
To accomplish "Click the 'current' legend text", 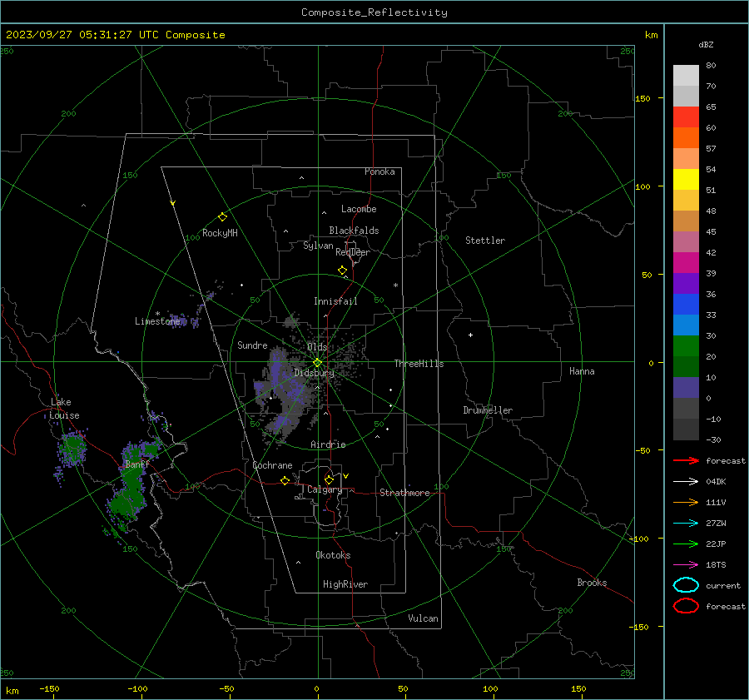I will pyautogui.click(x=723, y=585).
